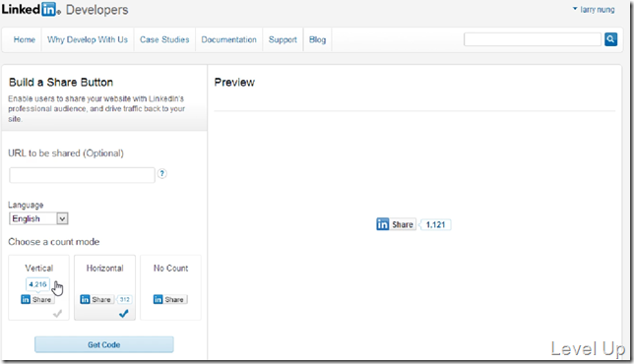The height and width of the screenshot is (364, 634).
Task: Click the No Count label text
Action: 170,269
